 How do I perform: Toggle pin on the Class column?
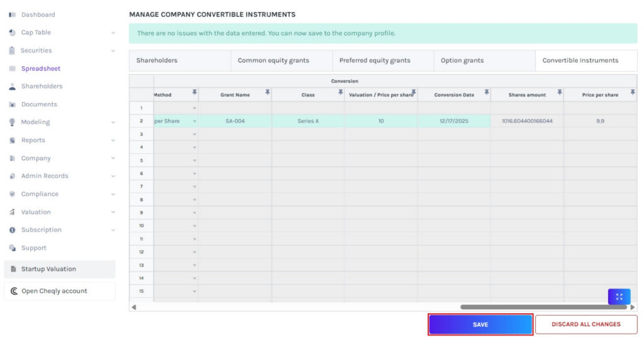click(x=340, y=92)
